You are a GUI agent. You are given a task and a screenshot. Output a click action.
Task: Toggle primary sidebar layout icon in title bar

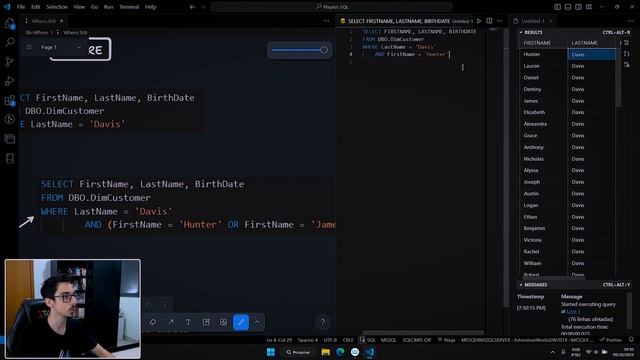(558, 7)
